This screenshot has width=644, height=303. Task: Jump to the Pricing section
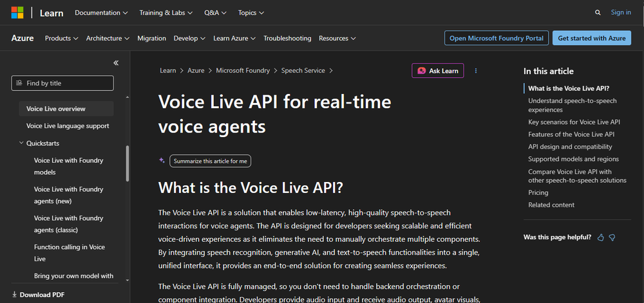pyautogui.click(x=538, y=192)
